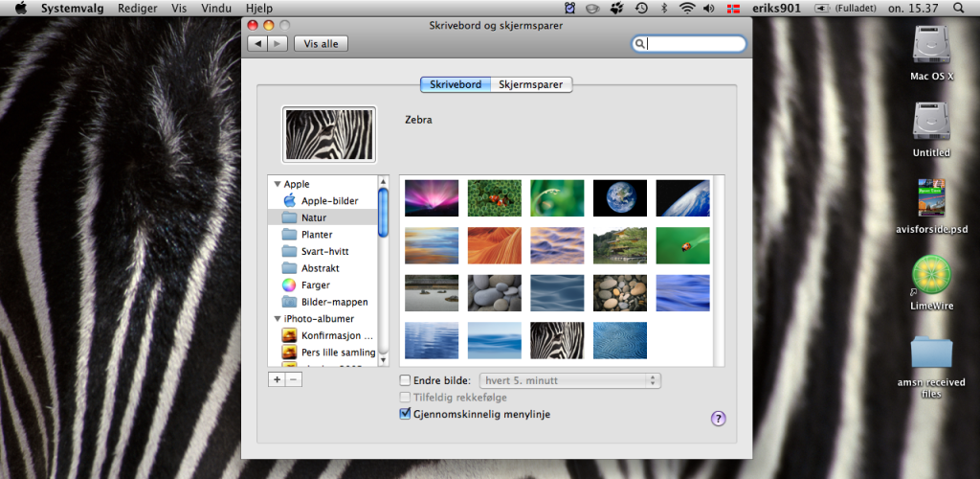This screenshot has width=980, height=479.
Task: Open the Vis menu
Action: [x=179, y=8]
